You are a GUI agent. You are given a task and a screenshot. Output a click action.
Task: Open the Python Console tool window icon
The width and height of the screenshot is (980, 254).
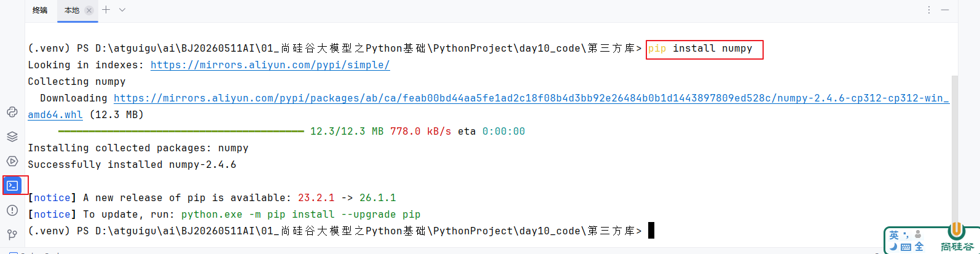pyautogui.click(x=12, y=112)
